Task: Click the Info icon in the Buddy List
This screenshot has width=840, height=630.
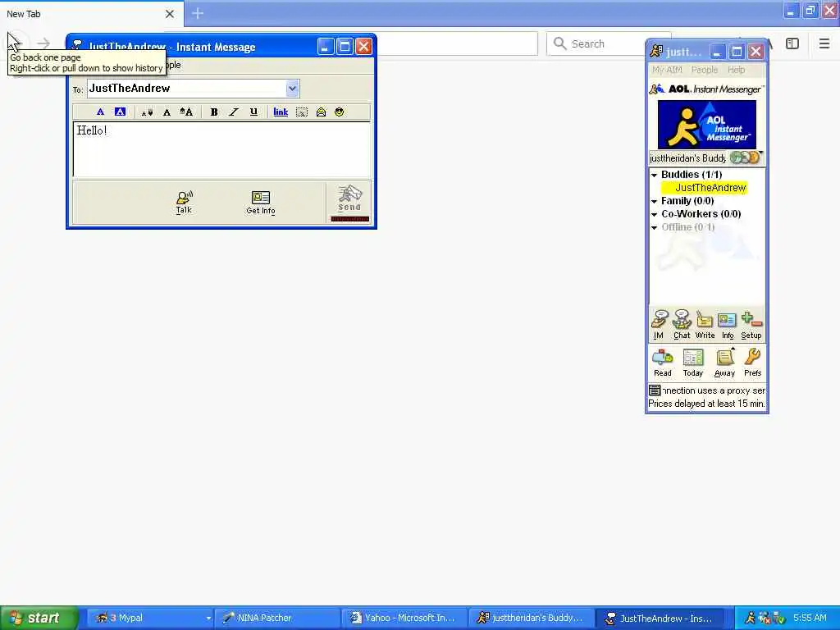Action: click(727, 325)
